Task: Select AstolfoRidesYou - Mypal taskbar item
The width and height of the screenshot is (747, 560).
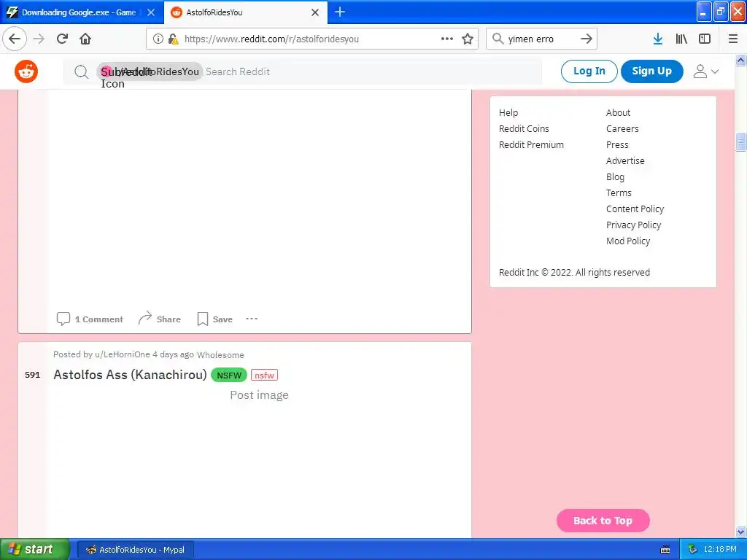Action: coord(135,550)
